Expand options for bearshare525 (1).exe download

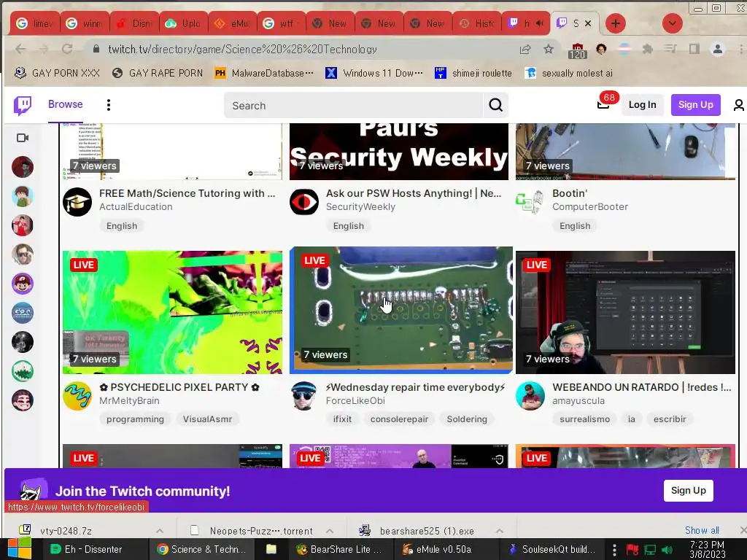click(x=499, y=531)
